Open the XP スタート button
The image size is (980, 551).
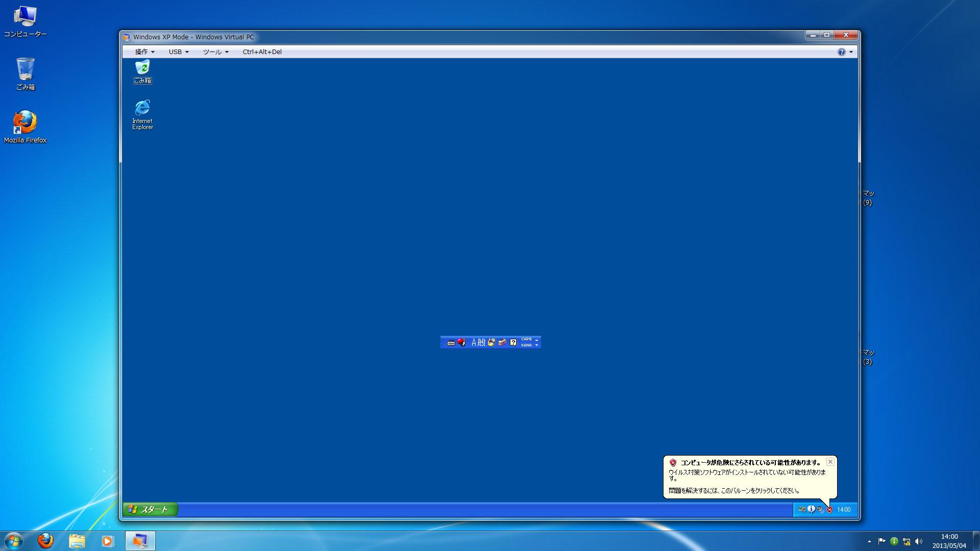(x=150, y=509)
